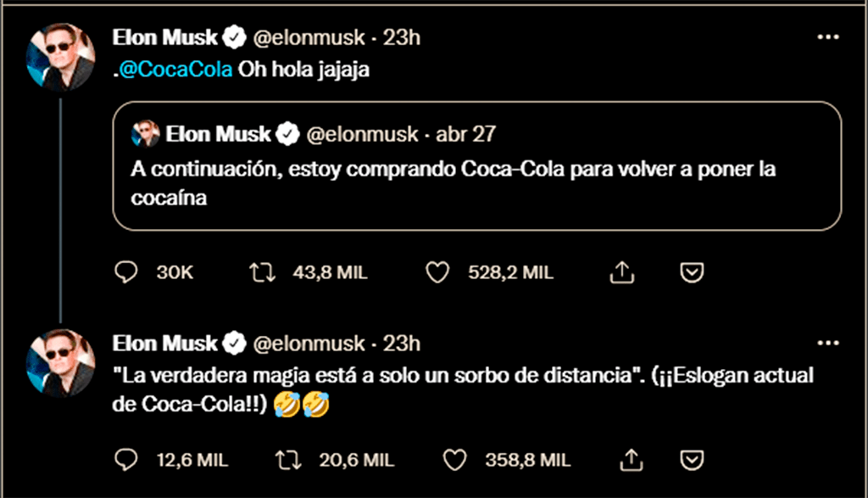Open the 23h timestamp of first tweet
The height and width of the screenshot is (498, 868).
point(402,37)
